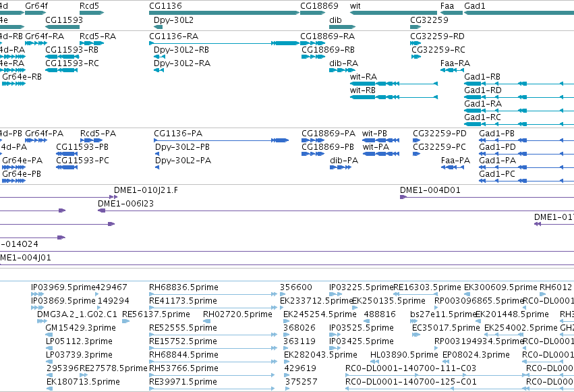Select the Faa gene label
Screen dimensions: 574x392
point(447,6)
